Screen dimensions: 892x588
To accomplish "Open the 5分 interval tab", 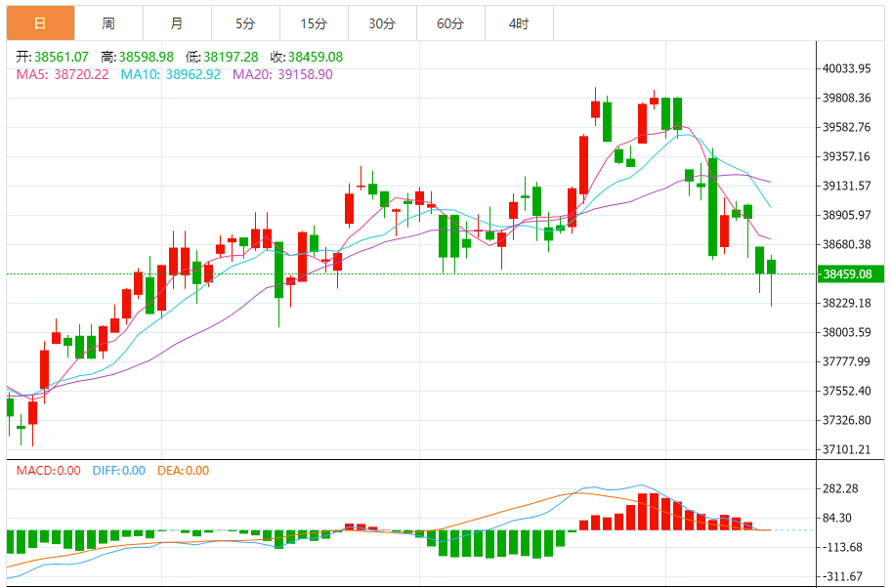I will (245, 23).
